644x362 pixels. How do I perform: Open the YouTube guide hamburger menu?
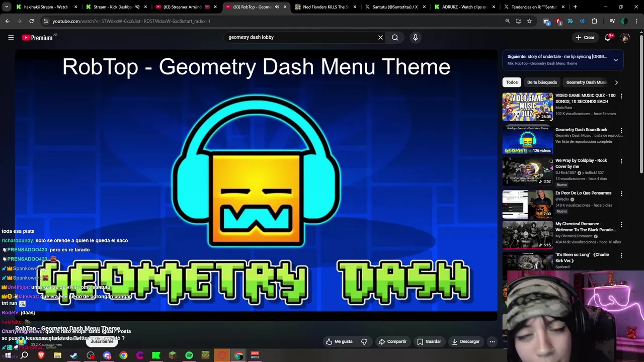11,37
